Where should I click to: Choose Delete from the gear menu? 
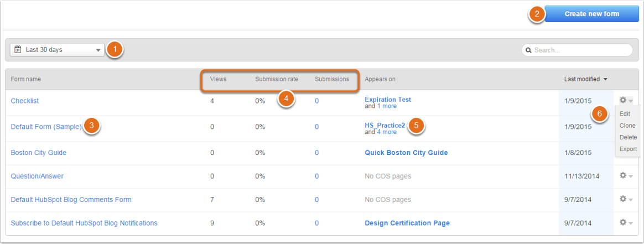[x=628, y=137]
